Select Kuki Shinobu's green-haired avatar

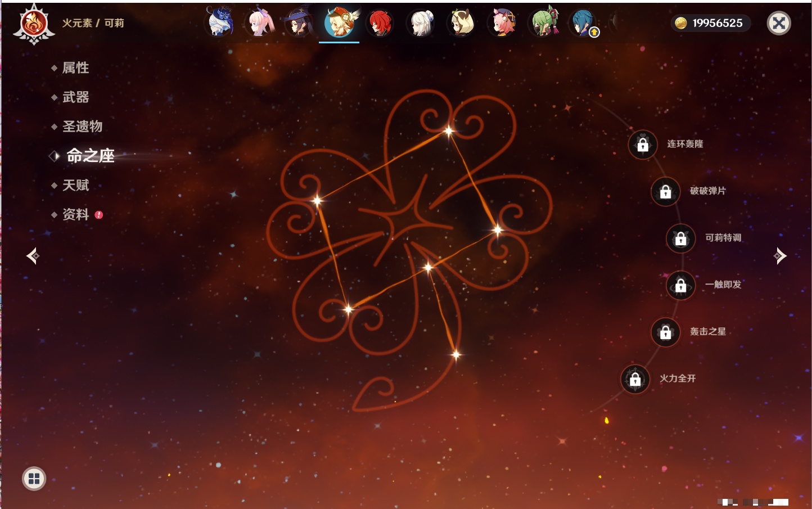tap(544, 23)
